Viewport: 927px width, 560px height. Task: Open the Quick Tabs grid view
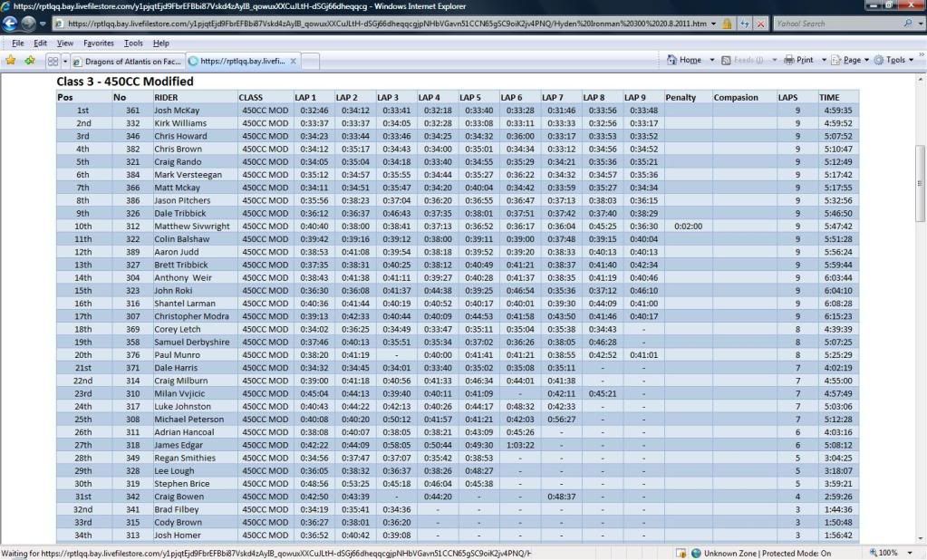click(x=53, y=61)
